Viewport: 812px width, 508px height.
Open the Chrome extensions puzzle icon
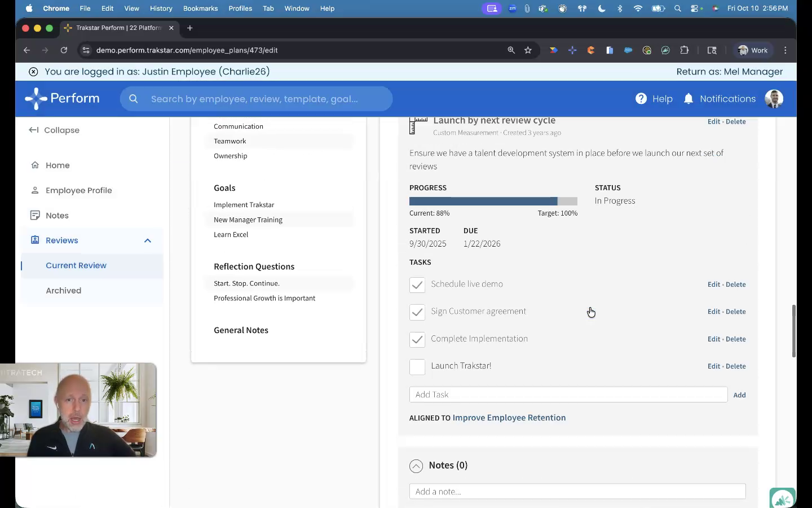pyautogui.click(x=685, y=50)
